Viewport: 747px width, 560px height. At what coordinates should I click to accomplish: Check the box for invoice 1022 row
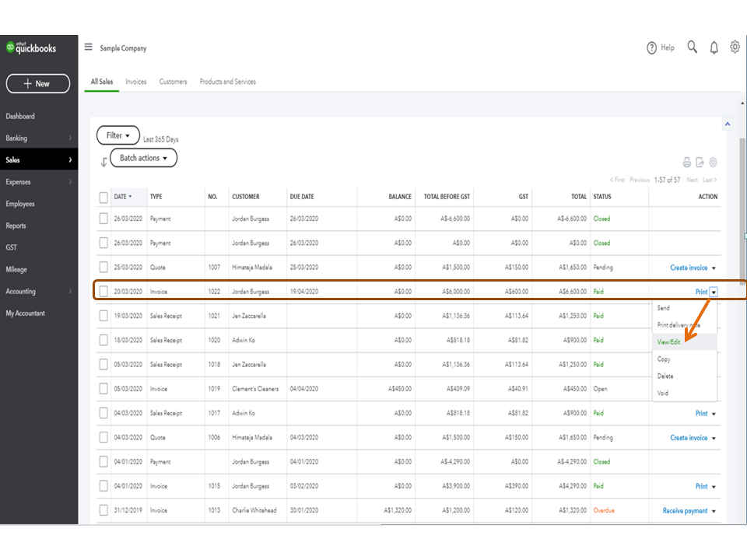tap(103, 292)
